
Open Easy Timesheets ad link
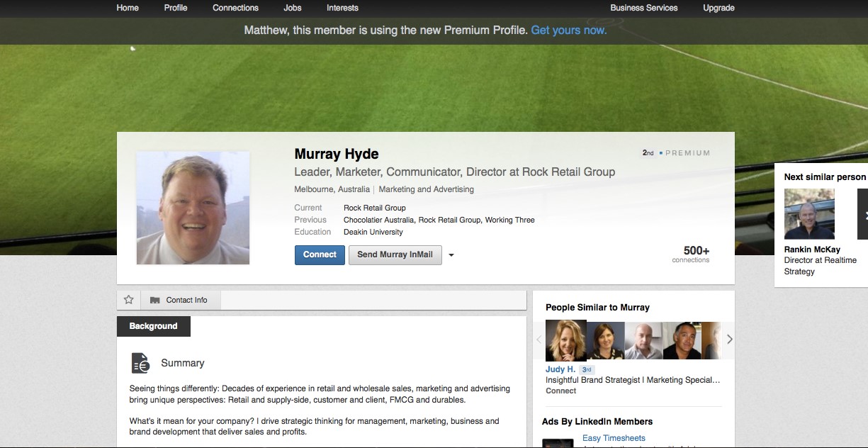[614, 438]
